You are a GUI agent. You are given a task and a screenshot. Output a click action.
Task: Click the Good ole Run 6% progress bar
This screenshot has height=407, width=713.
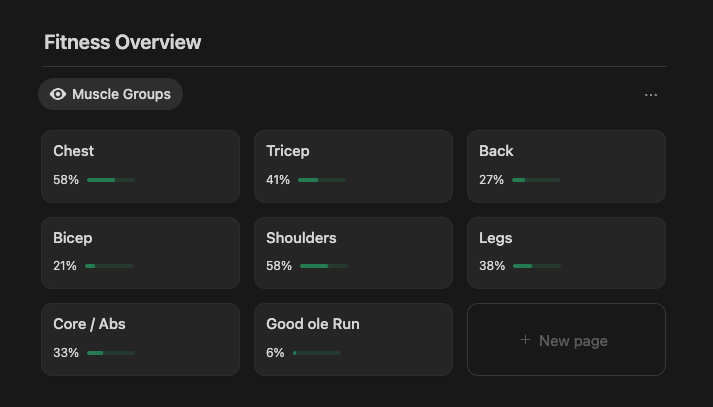click(x=317, y=353)
